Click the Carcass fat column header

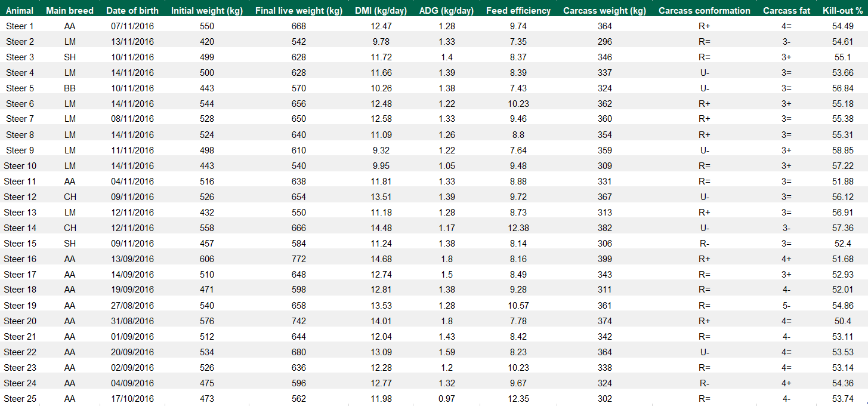[x=787, y=11]
